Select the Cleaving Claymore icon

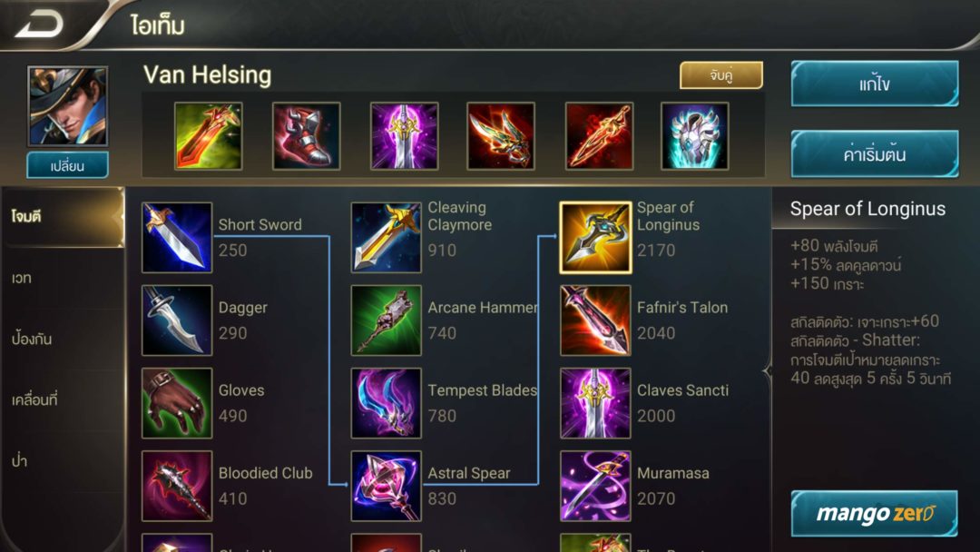(x=387, y=237)
